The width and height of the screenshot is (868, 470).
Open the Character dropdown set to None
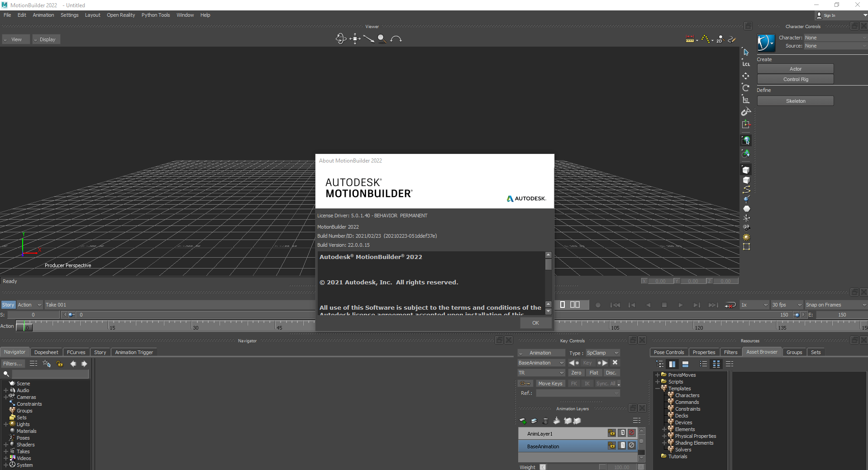(x=835, y=38)
